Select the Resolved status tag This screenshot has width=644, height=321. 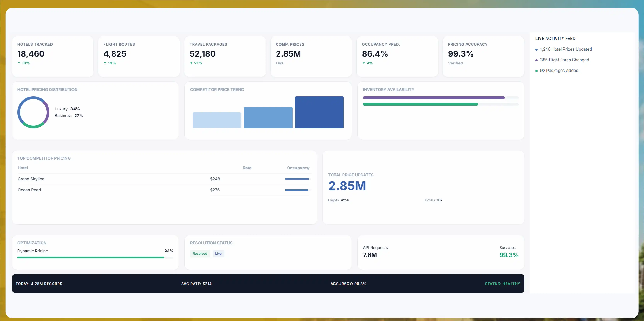point(200,254)
